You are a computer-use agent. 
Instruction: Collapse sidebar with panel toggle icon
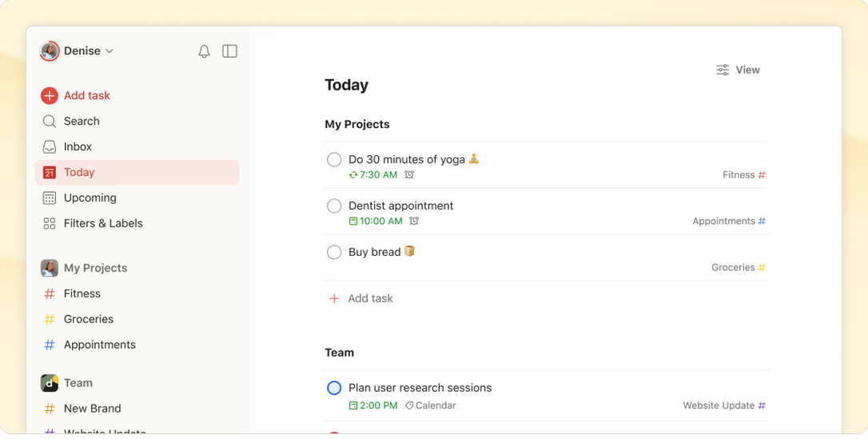[229, 51]
